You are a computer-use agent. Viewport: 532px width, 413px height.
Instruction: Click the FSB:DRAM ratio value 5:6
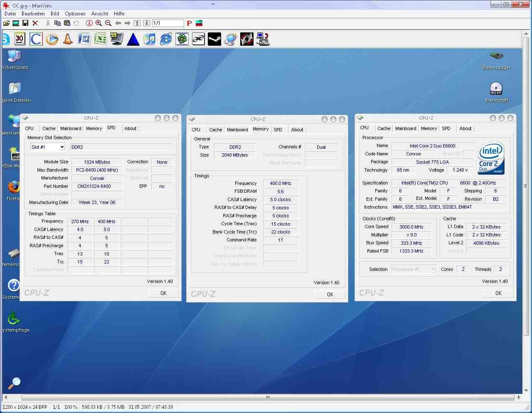[x=281, y=192]
